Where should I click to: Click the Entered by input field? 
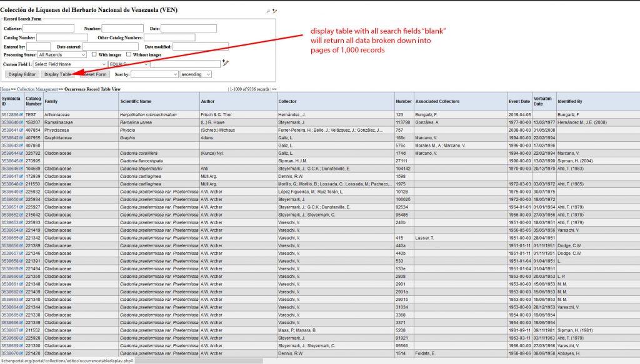point(38,47)
